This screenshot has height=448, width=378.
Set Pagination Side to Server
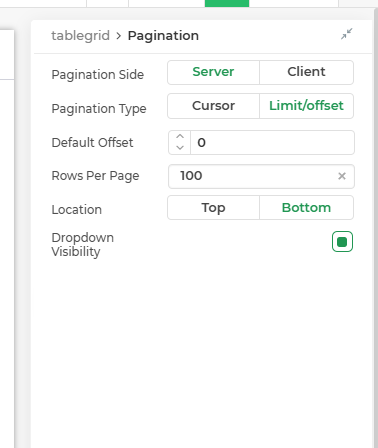coord(213,72)
